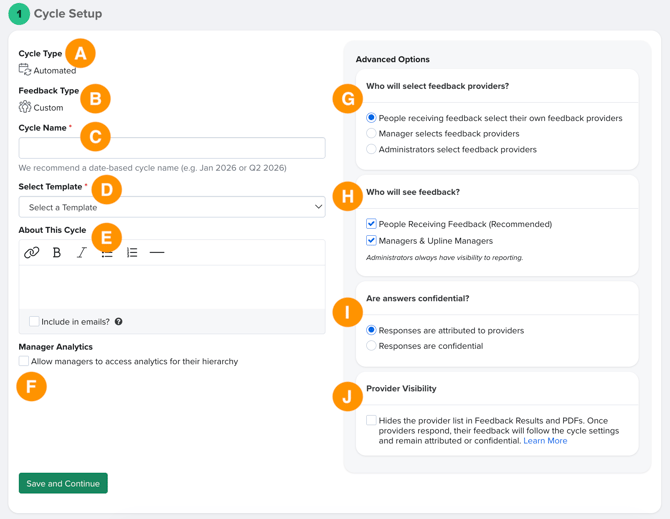Insert horizontal rule in editor

point(157,252)
